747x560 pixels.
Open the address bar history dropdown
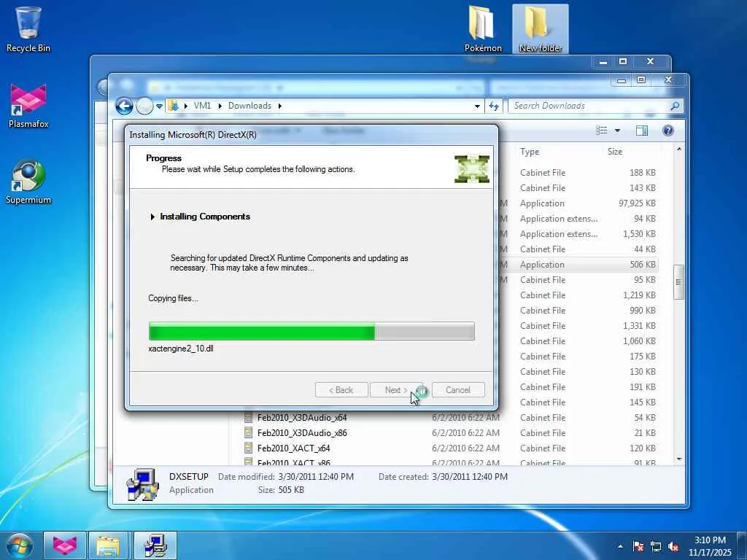pos(477,106)
